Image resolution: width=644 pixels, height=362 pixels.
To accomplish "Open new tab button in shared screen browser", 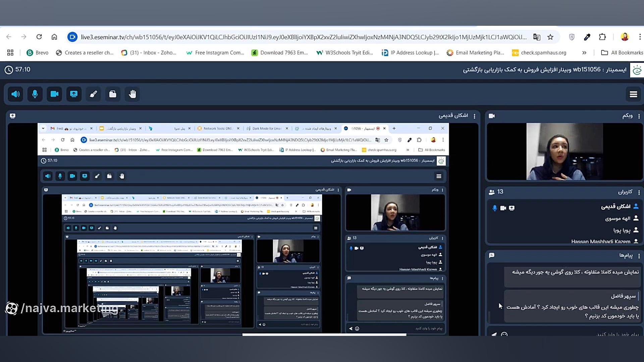I will 394,128.
